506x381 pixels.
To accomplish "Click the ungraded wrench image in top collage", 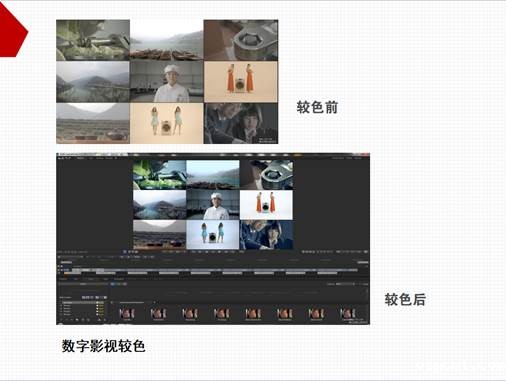I will pyautogui.click(x=241, y=40).
